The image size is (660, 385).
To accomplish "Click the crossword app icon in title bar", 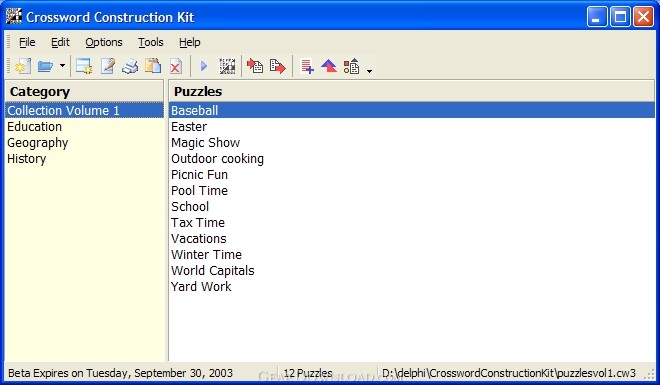I will [x=14, y=16].
